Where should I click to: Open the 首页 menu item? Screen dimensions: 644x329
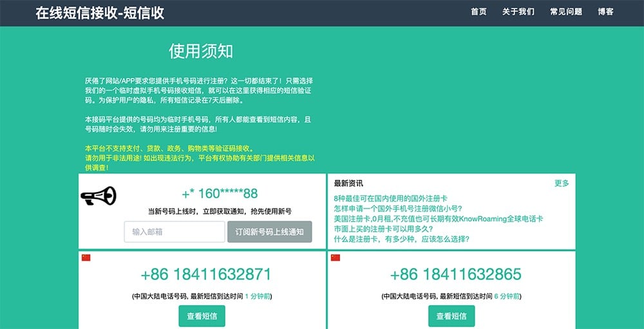click(x=478, y=12)
